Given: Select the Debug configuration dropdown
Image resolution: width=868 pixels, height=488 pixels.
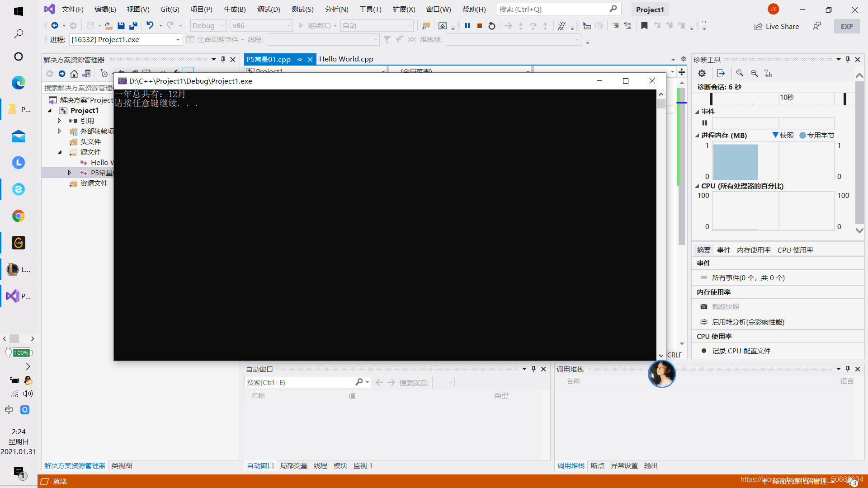Looking at the screenshot, I should click(x=209, y=25).
